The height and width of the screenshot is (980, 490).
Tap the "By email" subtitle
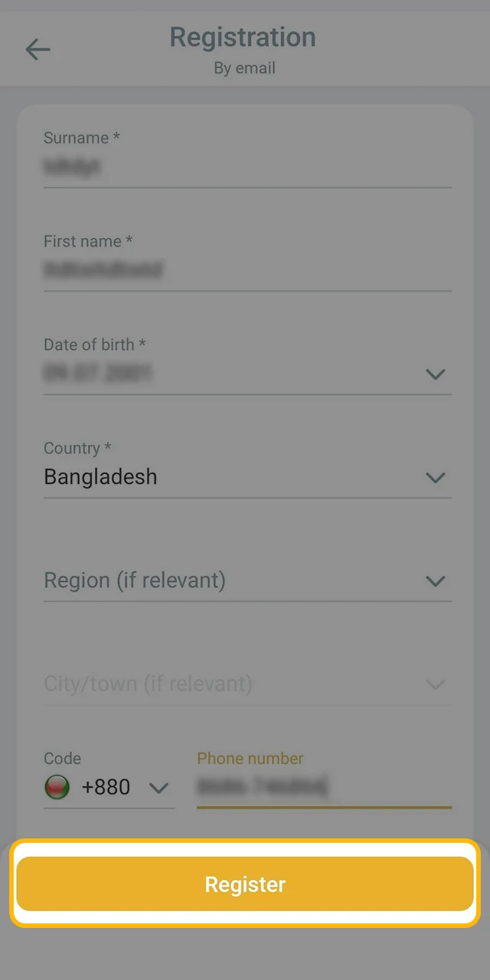tap(244, 68)
